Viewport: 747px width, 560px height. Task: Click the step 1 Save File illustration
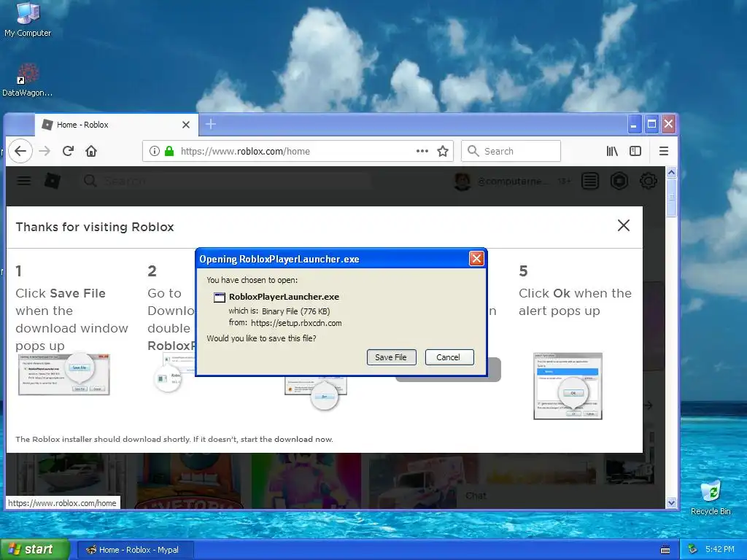(x=64, y=374)
